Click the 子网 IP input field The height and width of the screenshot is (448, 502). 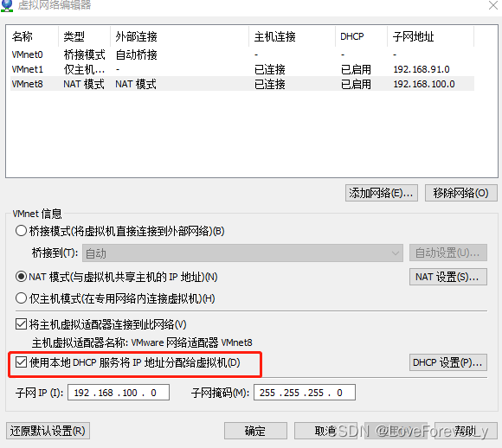pyautogui.click(x=119, y=393)
